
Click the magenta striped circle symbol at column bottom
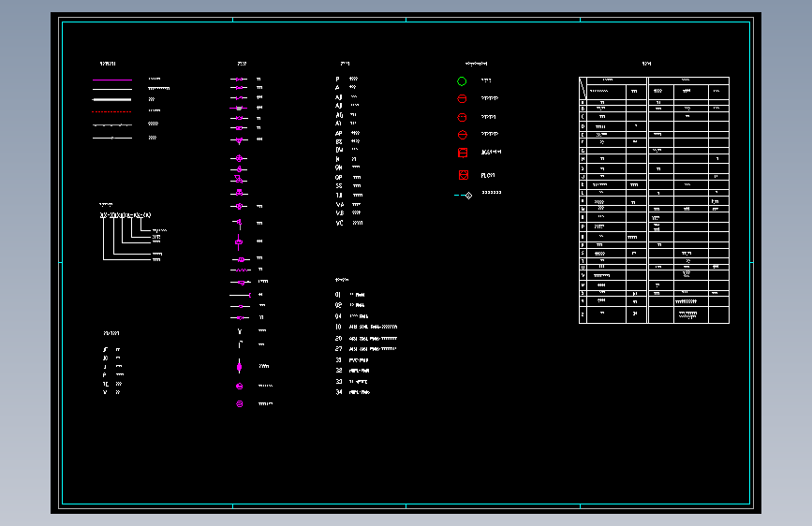pyautogui.click(x=239, y=403)
